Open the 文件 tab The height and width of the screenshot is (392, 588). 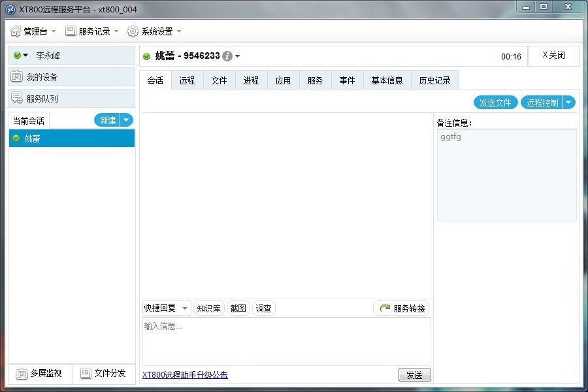pyautogui.click(x=220, y=80)
